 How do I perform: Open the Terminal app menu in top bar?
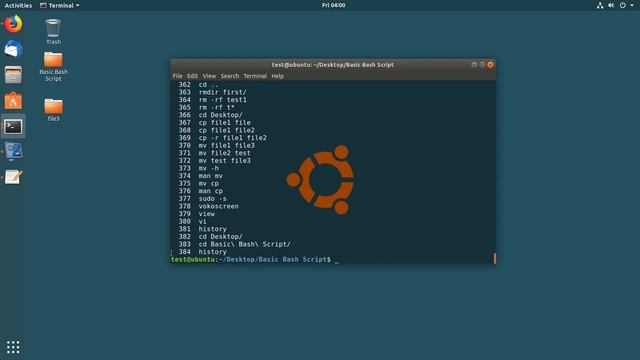[60, 5]
